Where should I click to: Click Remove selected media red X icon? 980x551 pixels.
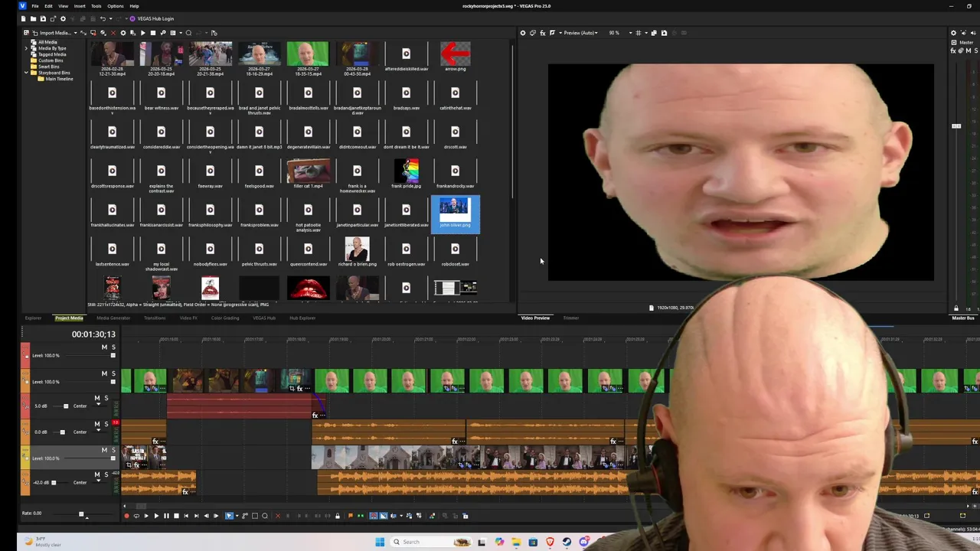click(x=113, y=33)
